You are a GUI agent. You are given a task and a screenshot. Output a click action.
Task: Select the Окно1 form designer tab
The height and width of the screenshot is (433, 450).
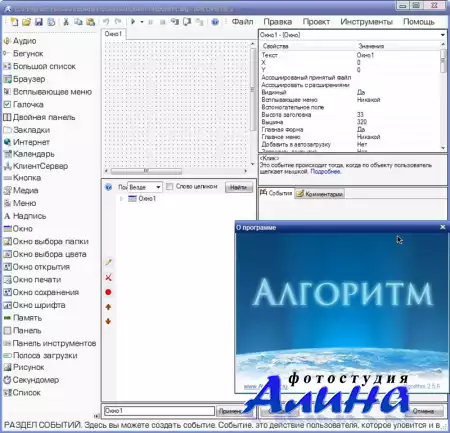coord(113,34)
